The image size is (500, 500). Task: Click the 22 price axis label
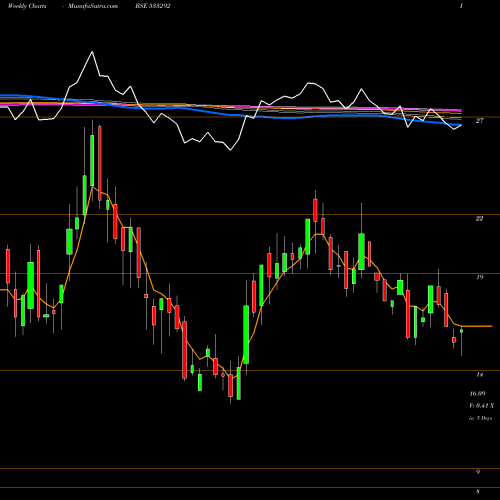479,219
